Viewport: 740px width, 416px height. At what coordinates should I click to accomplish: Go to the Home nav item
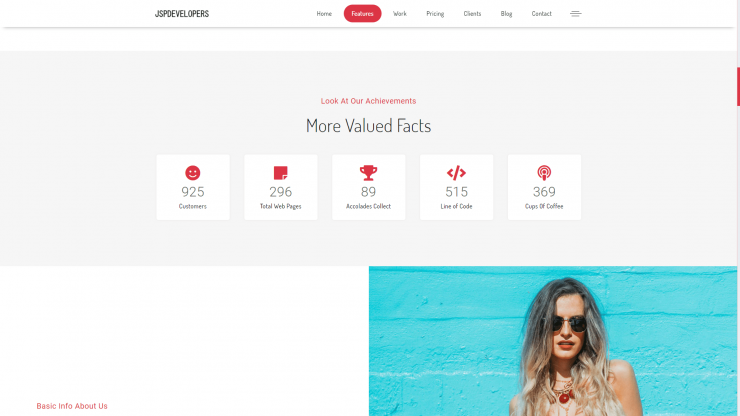click(x=324, y=14)
